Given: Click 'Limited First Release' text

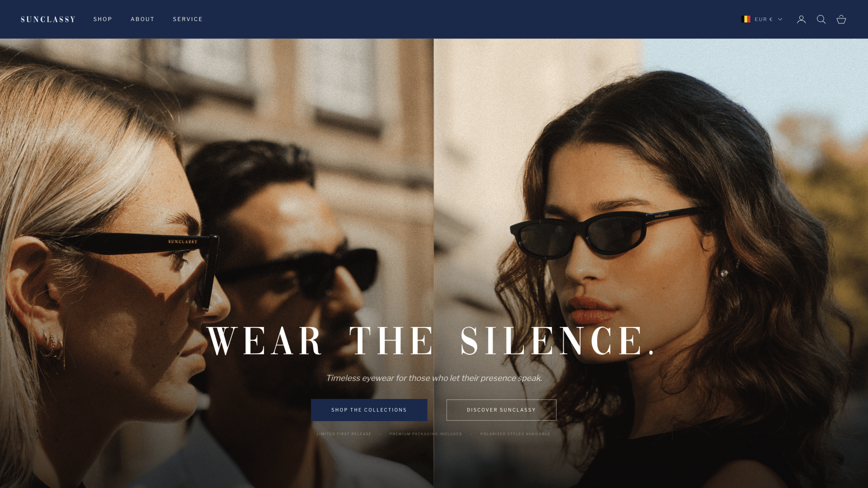Looking at the screenshot, I should tap(344, 434).
